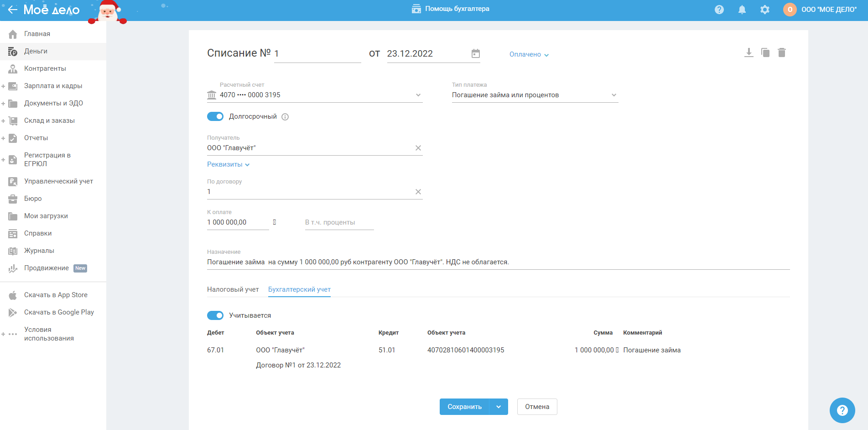Open Контрагенты in the sidebar
868x430 pixels.
coord(45,68)
